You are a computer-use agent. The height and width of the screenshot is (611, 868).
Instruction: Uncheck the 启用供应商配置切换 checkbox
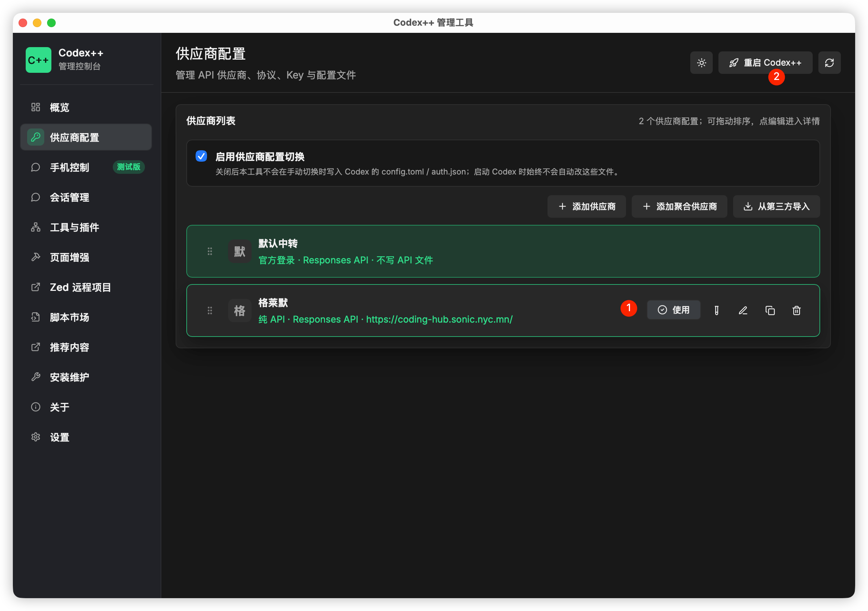click(x=201, y=156)
